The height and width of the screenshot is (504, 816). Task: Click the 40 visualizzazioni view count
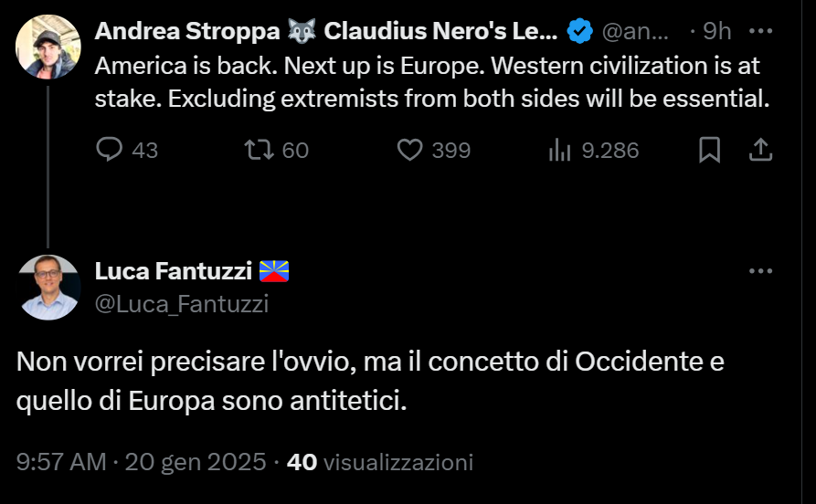pyautogui.click(x=380, y=462)
